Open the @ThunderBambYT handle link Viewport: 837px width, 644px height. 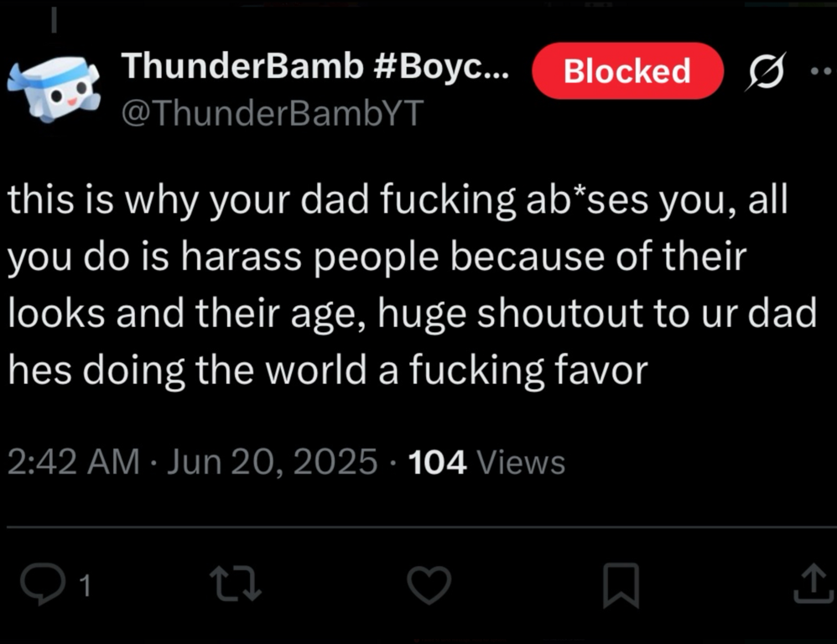click(x=272, y=112)
